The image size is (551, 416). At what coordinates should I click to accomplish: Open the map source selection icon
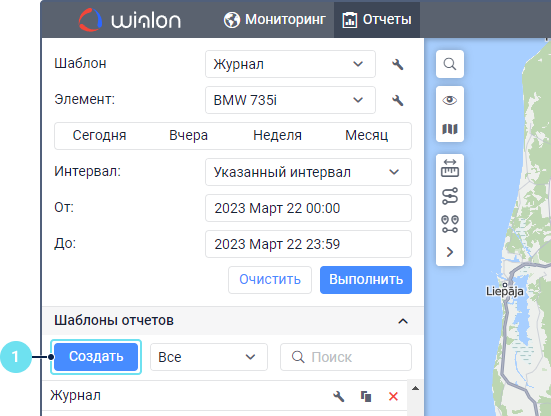[449, 129]
